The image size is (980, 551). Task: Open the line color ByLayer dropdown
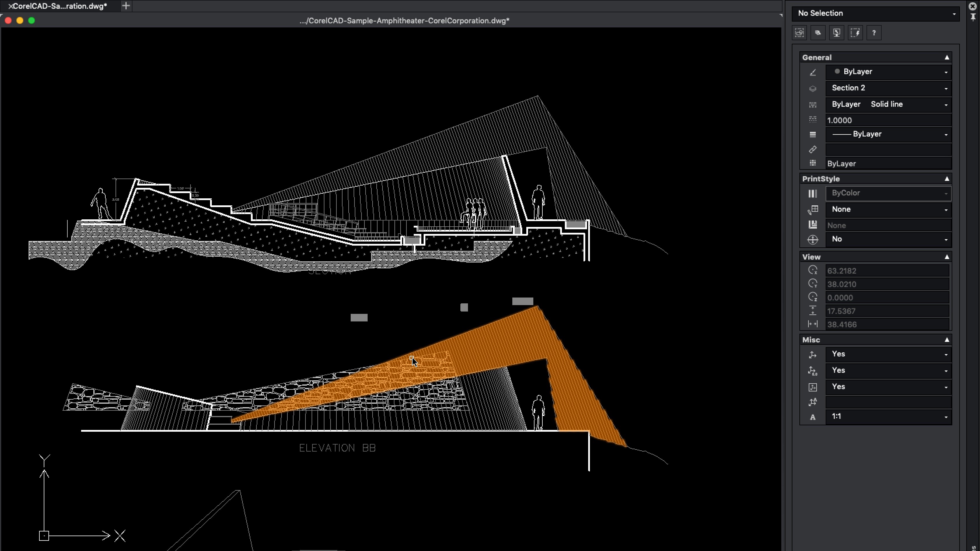tap(888, 72)
